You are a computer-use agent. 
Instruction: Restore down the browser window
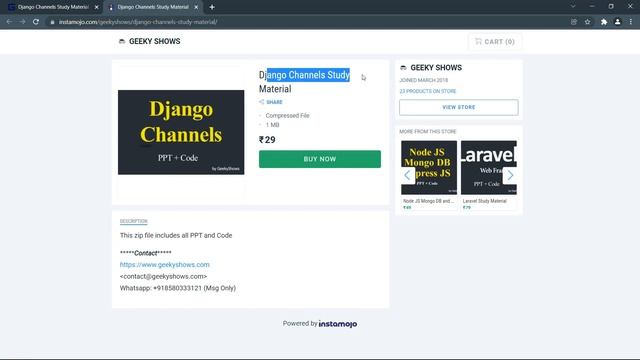(611, 7)
